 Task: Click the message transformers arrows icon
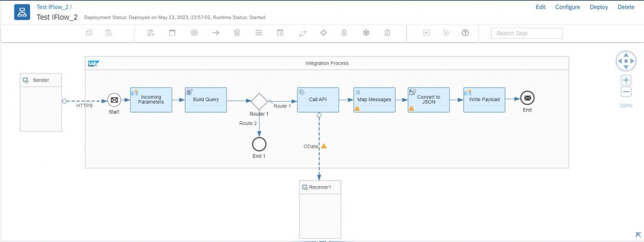[303, 33]
